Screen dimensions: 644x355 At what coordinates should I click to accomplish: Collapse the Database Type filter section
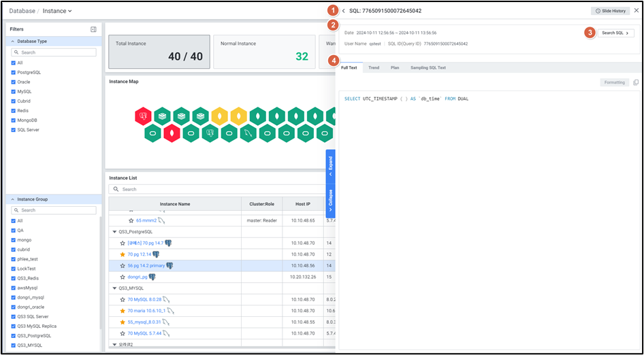click(12, 41)
